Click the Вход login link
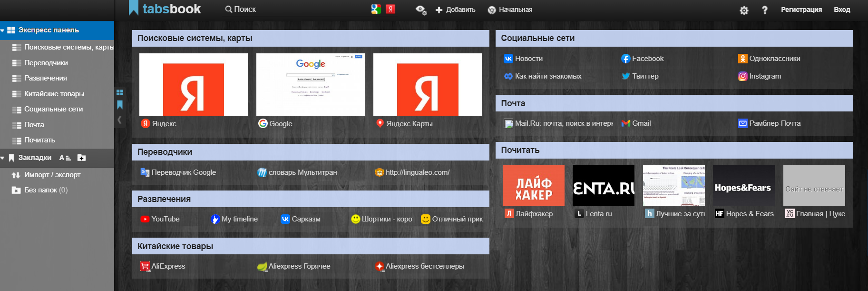 [842, 10]
